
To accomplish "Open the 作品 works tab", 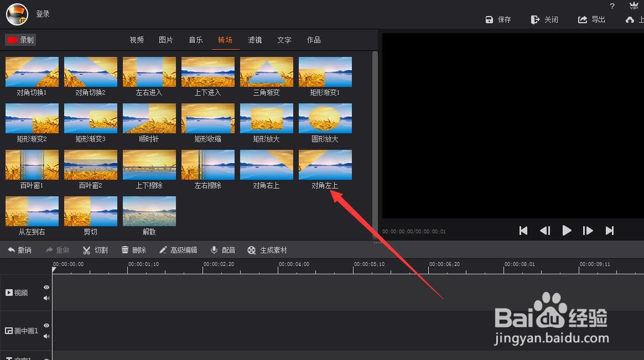I will click(314, 40).
